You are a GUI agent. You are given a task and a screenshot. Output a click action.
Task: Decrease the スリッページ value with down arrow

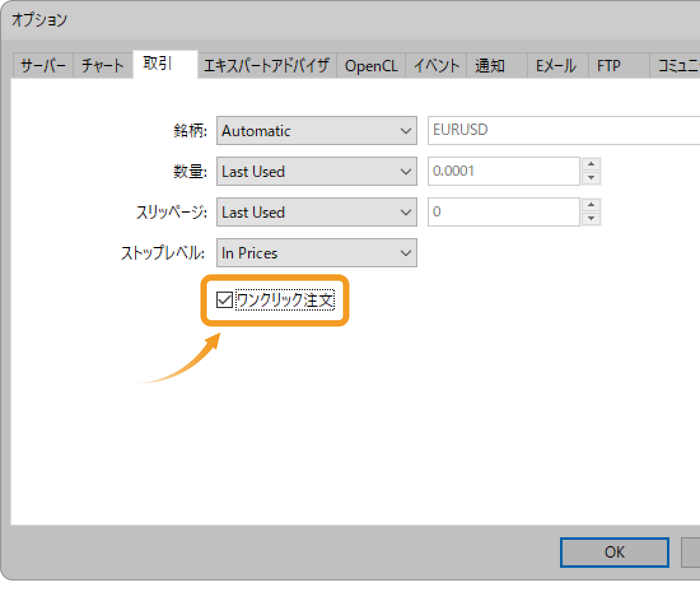[x=591, y=218]
